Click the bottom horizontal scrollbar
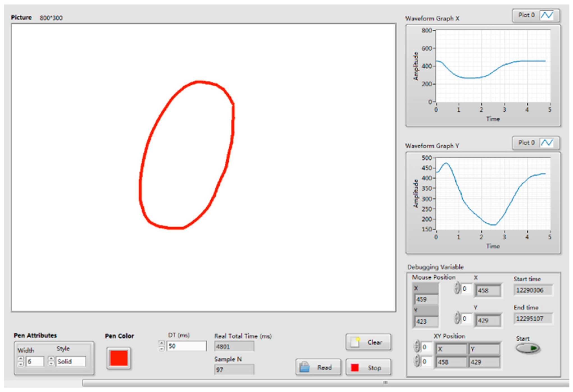 (x=326, y=382)
